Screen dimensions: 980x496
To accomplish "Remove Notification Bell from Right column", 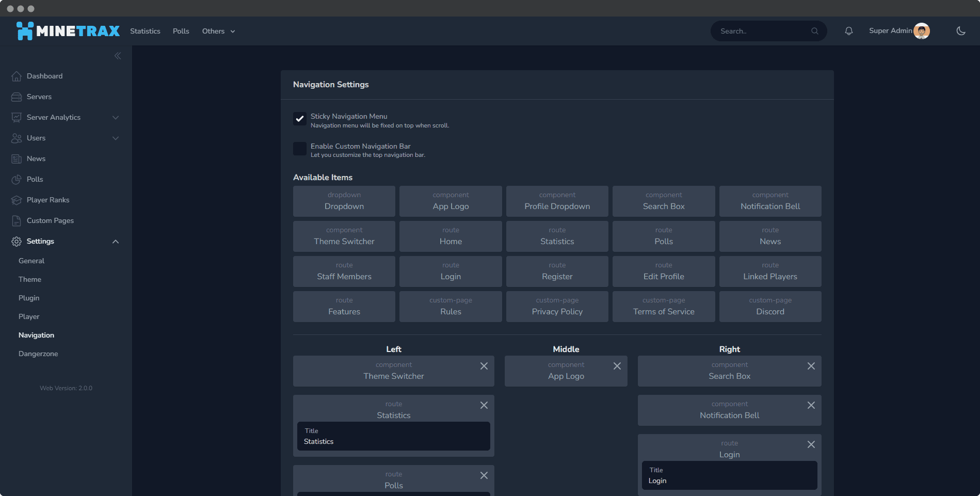I will [811, 405].
